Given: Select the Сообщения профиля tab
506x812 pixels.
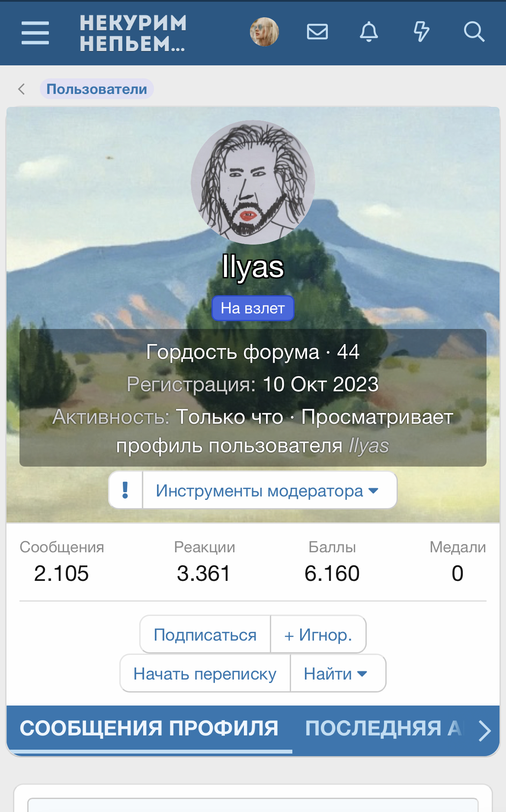Looking at the screenshot, I should click(x=149, y=728).
